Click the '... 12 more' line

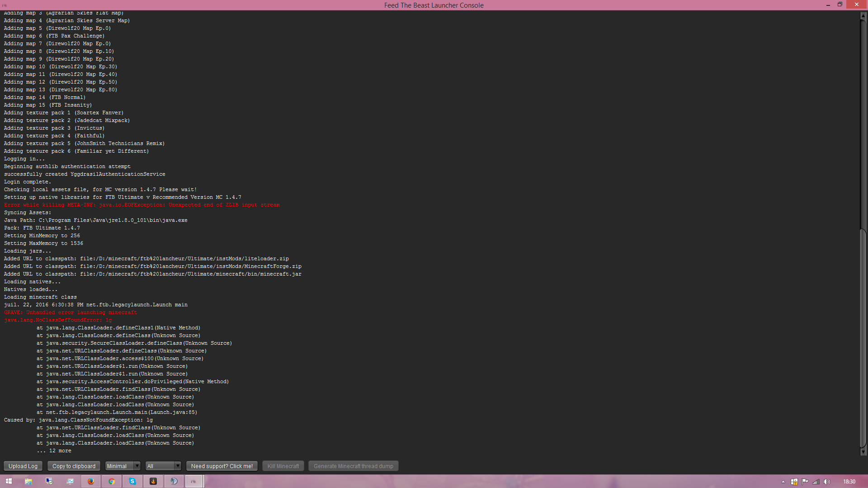point(54,451)
